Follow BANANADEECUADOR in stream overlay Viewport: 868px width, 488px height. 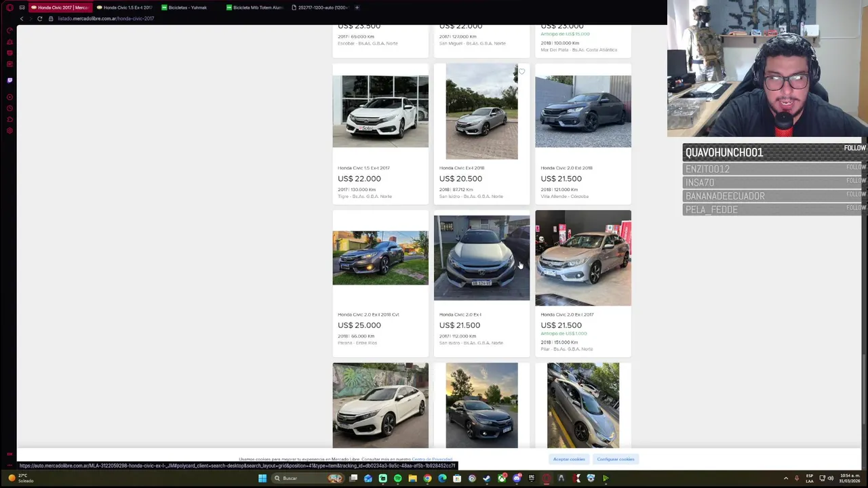(856, 194)
